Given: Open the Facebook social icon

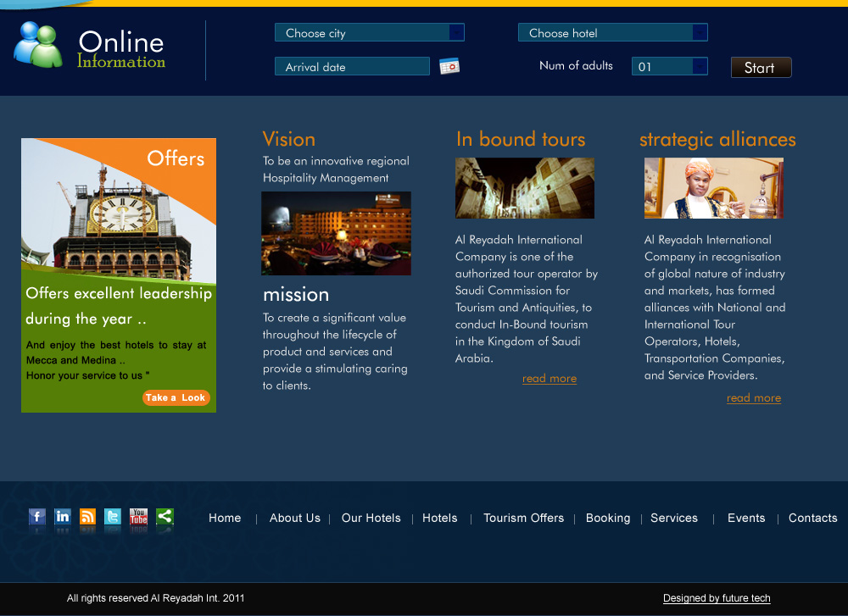Looking at the screenshot, I should click(x=36, y=517).
